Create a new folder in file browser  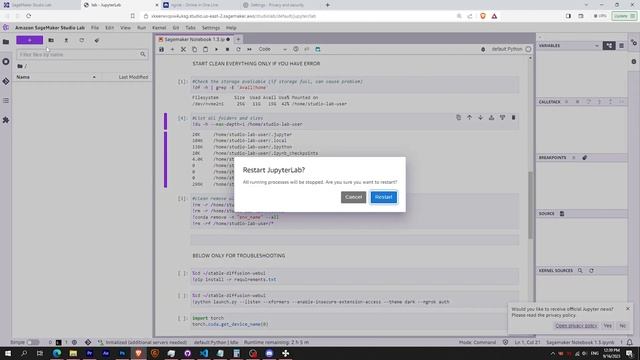(x=51, y=40)
